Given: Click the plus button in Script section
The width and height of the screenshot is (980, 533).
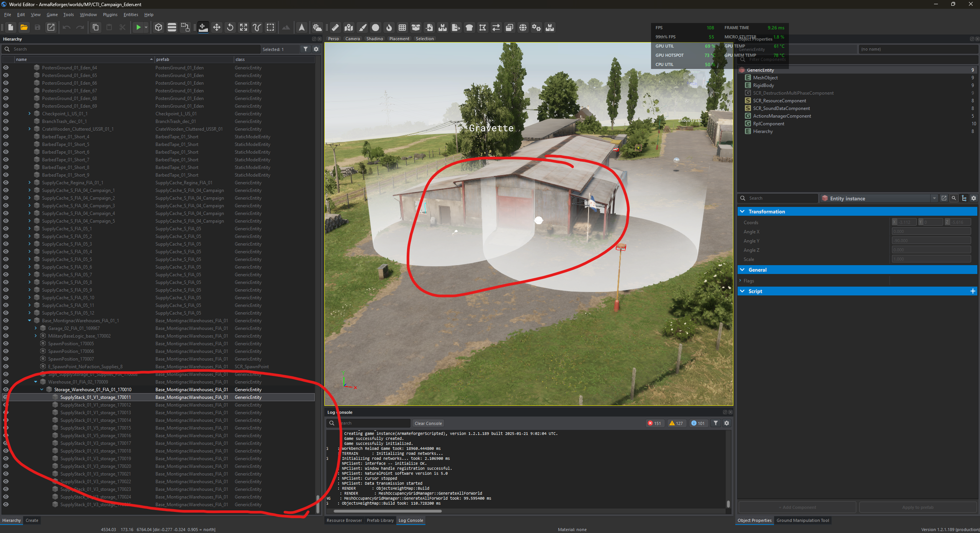Looking at the screenshot, I should click(972, 291).
